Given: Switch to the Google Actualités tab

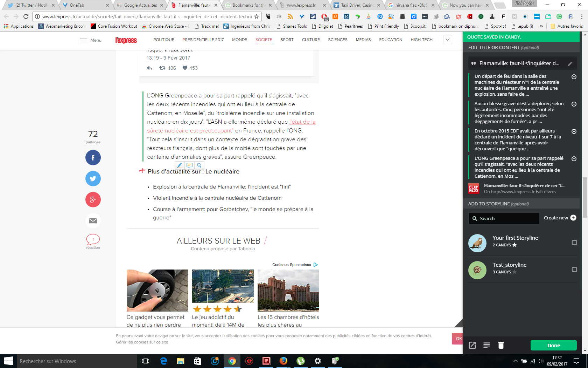Looking at the screenshot, I should coord(140,5).
